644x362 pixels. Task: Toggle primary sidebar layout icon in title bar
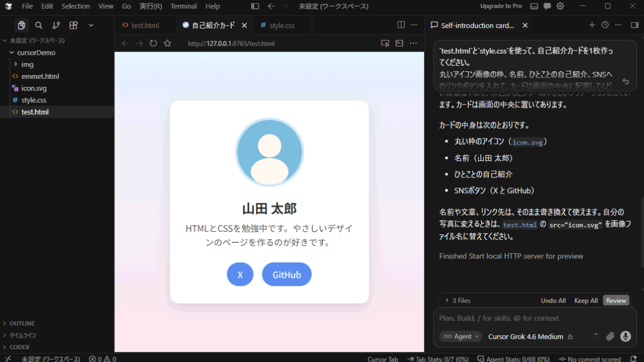(x=255, y=6)
